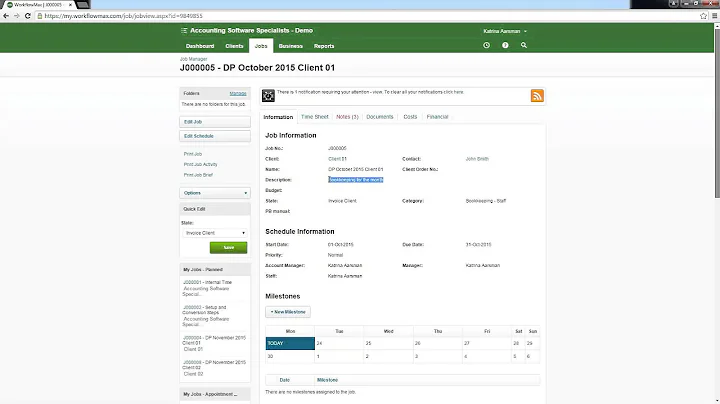The height and width of the screenshot is (404, 720).
Task: Click the 31-Oct-2015 due date value
Action: point(478,245)
